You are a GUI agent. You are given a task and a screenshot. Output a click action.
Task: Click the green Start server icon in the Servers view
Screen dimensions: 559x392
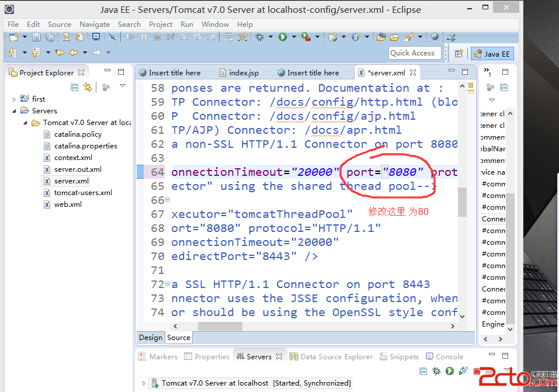click(x=450, y=371)
